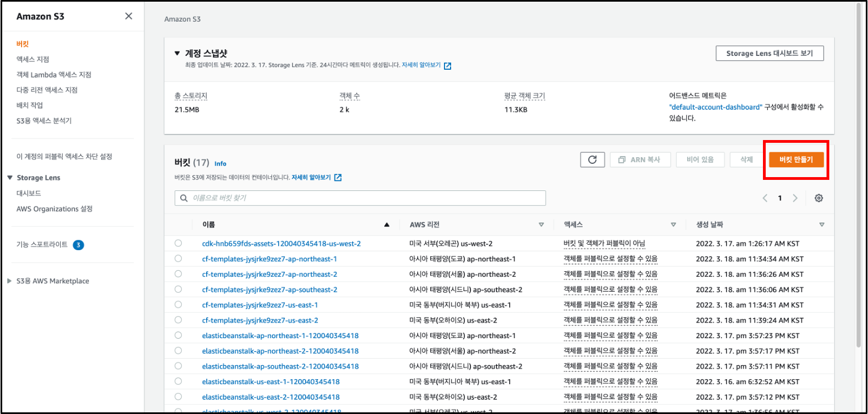This screenshot has height=414, width=868.
Task: Open 이 계정의 퍼블릭 액세스 차단 설정
Action: [x=64, y=157]
